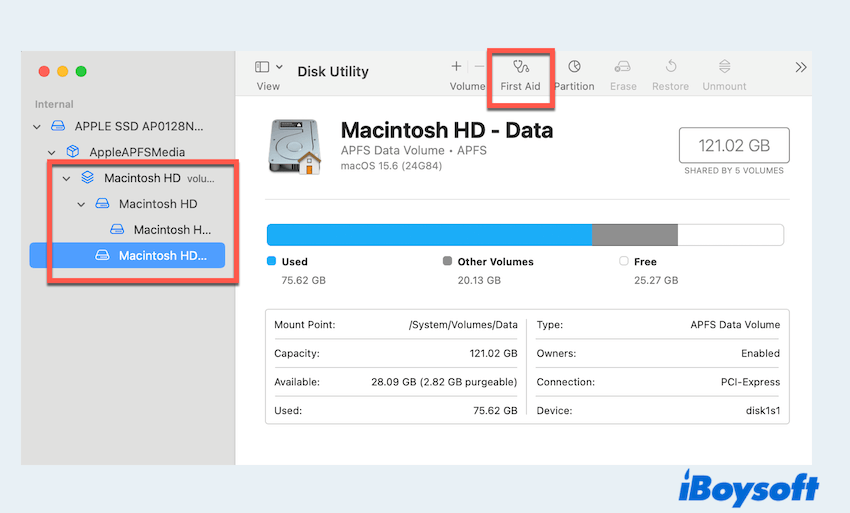
Task: Click the Unmount toolbar icon
Action: pos(724,66)
